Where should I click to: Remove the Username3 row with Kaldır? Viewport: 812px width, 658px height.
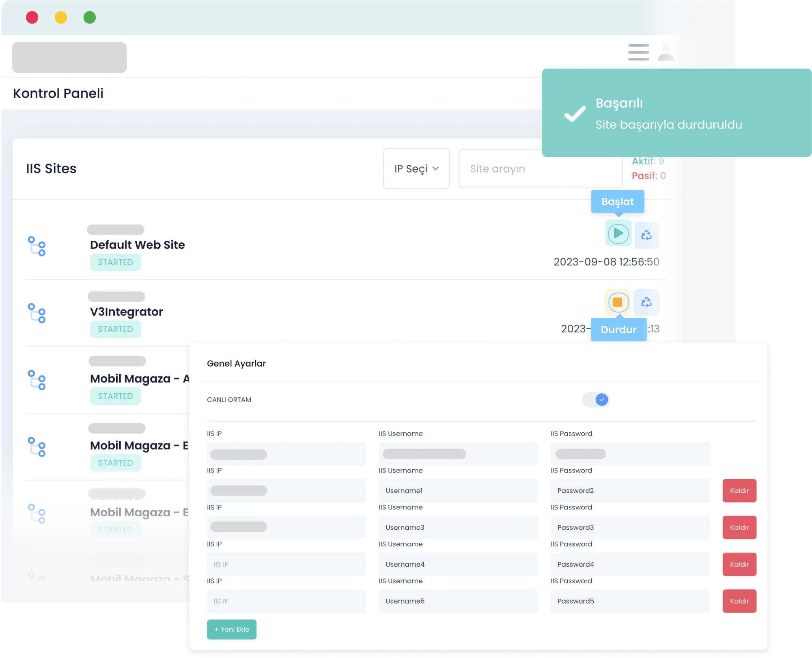pyautogui.click(x=739, y=528)
